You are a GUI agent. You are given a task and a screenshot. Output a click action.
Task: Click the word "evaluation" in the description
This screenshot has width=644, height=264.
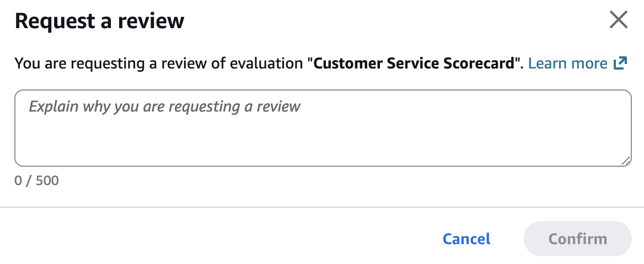(x=271, y=64)
